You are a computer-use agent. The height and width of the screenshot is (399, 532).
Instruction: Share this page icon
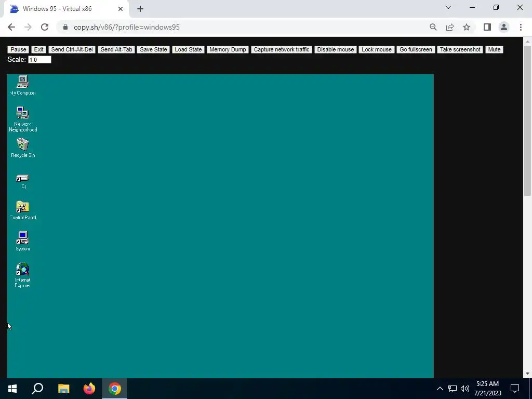(x=450, y=27)
